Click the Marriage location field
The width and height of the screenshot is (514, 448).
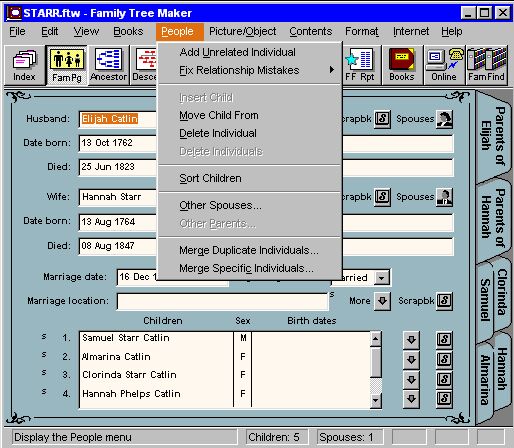pyautogui.click(x=223, y=301)
